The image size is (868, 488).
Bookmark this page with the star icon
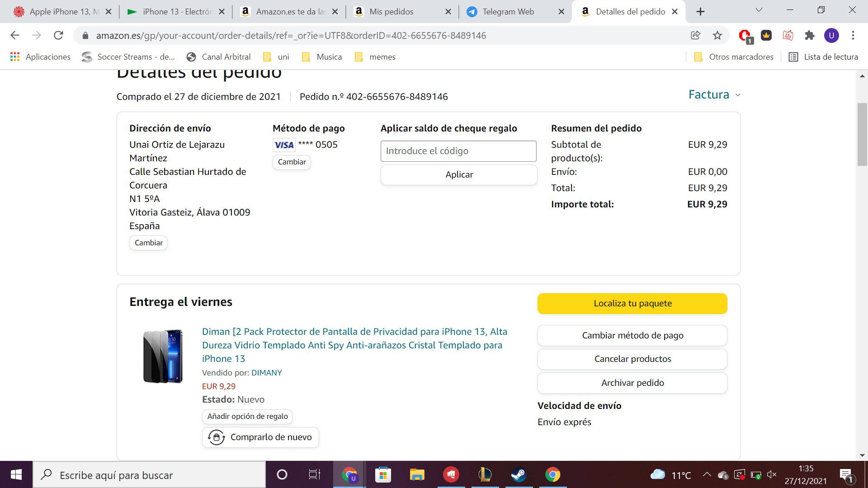[717, 35]
